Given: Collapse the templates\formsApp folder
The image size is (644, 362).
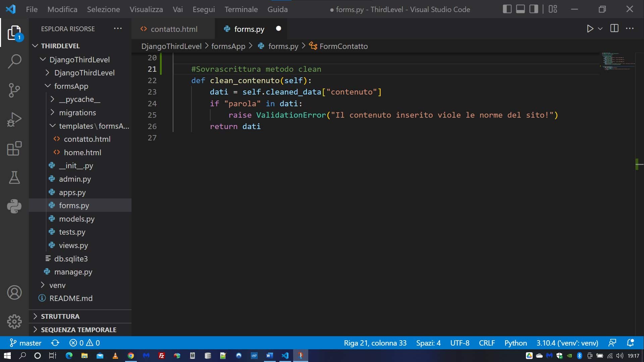Looking at the screenshot, I should [52, 126].
